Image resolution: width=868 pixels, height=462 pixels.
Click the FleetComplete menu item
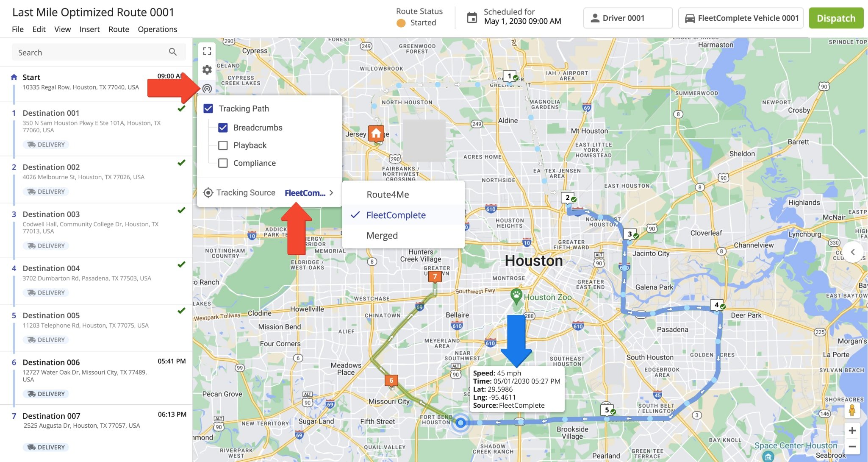tap(396, 214)
